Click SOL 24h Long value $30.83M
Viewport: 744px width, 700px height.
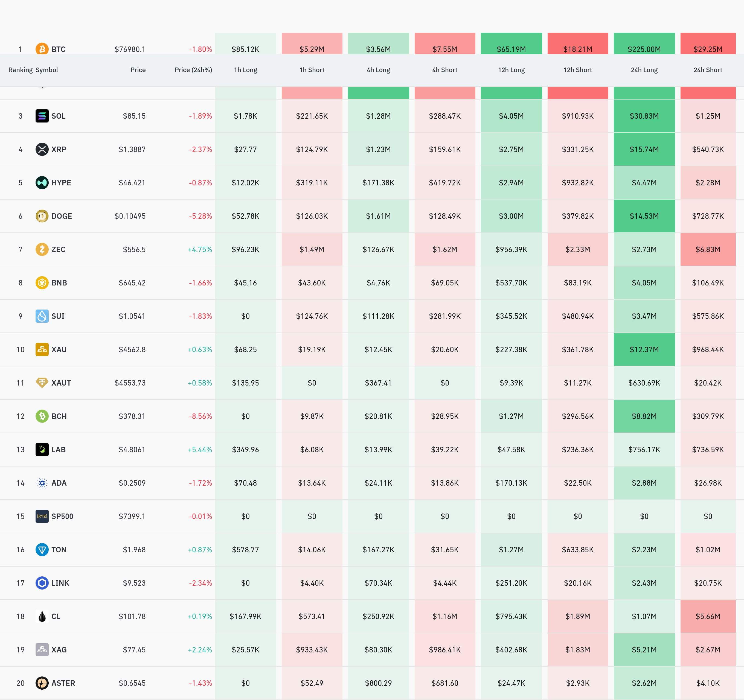click(644, 116)
